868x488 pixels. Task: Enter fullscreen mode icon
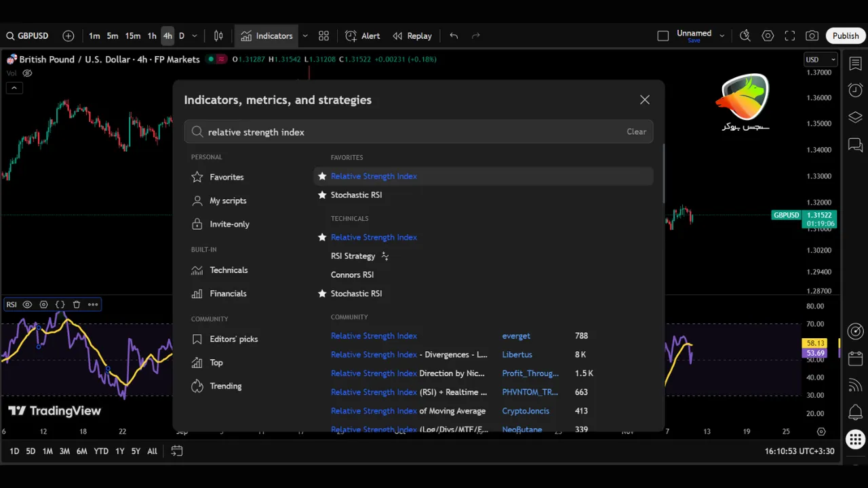[789, 36]
